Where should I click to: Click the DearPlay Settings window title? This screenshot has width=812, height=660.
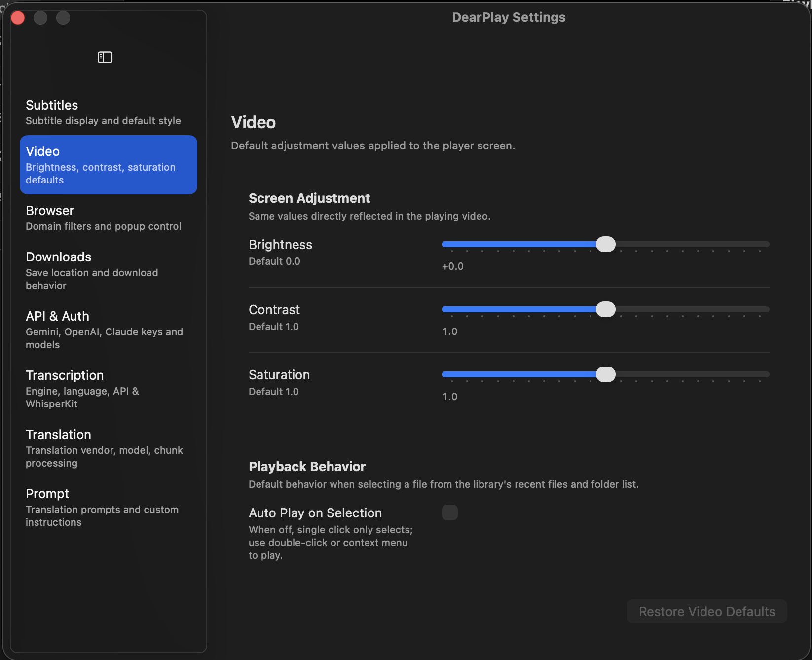coord(509,17)
